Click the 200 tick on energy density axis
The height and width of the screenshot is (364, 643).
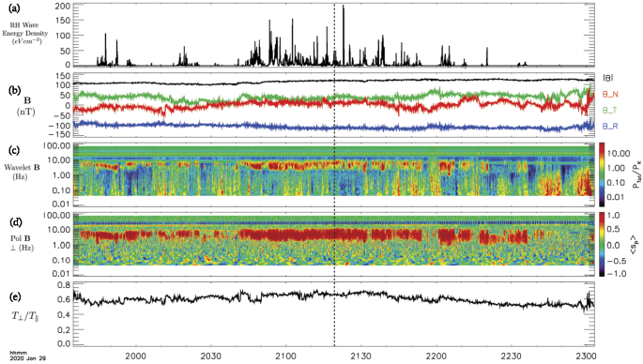point(63,7)
